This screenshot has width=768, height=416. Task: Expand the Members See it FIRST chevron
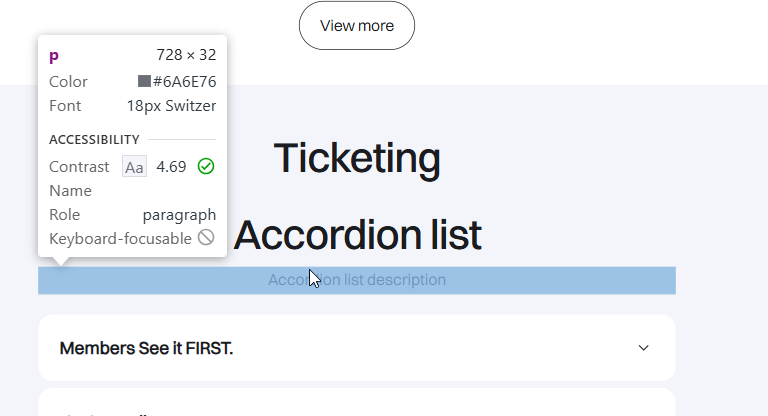644,348
